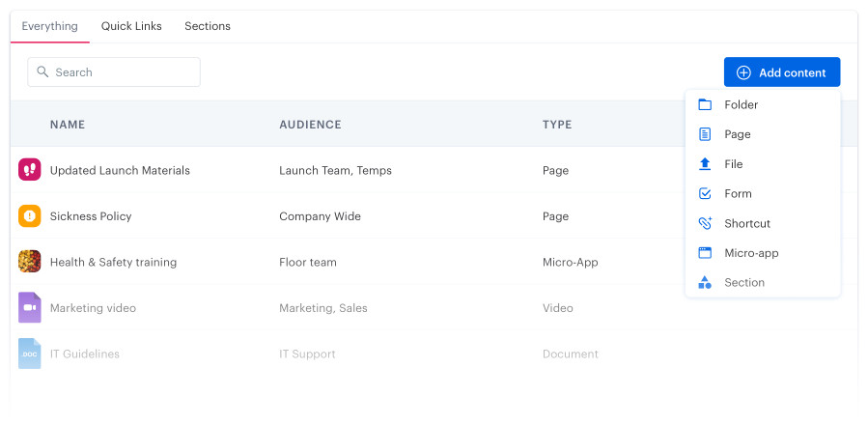Click the IT Guidelines DOC file icon
The image size is (868, 425).
29,354
